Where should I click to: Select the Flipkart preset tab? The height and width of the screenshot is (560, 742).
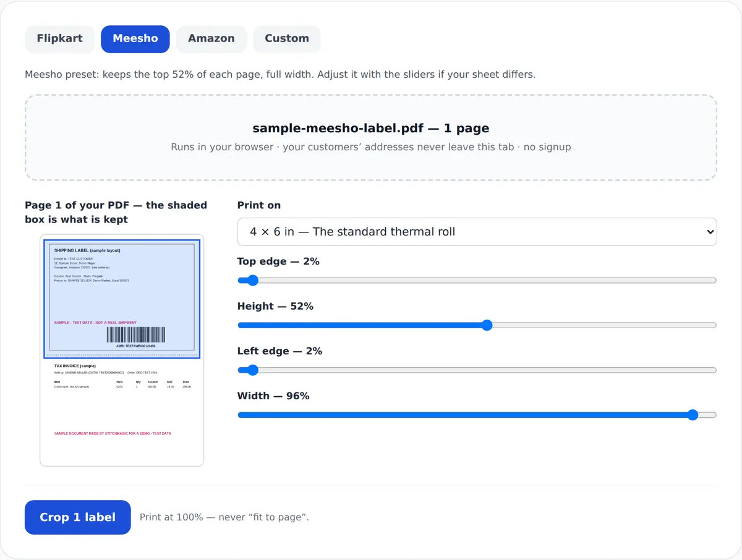[x=59, y=38]
